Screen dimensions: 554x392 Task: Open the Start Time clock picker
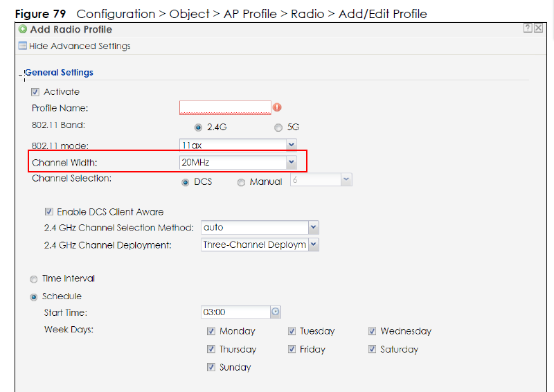[x=276, y=312]
